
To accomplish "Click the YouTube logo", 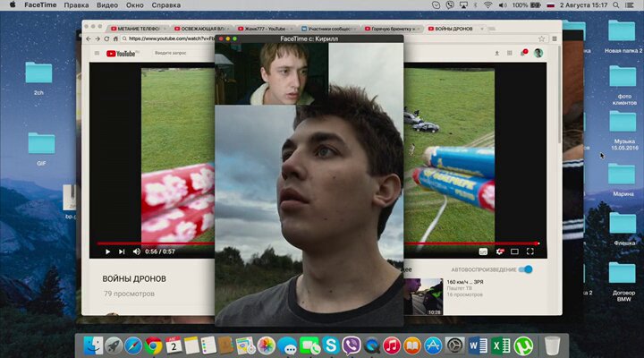I will point(121,54).
